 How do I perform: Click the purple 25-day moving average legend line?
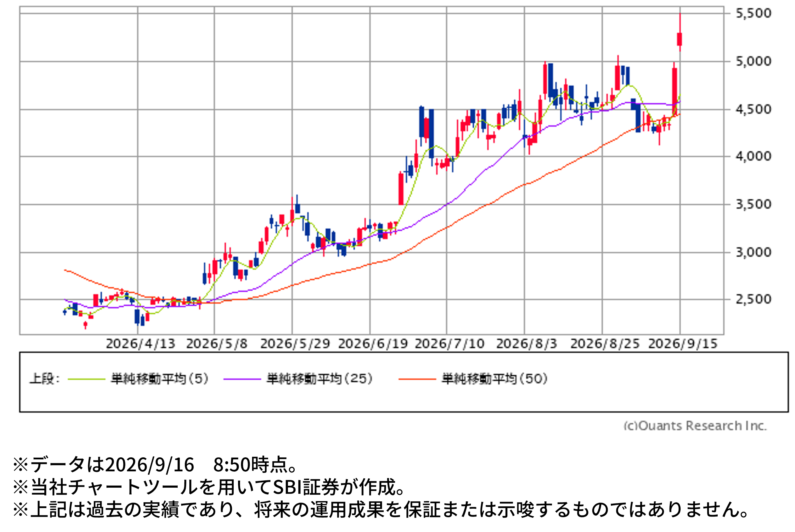click(x=242, y=379)
